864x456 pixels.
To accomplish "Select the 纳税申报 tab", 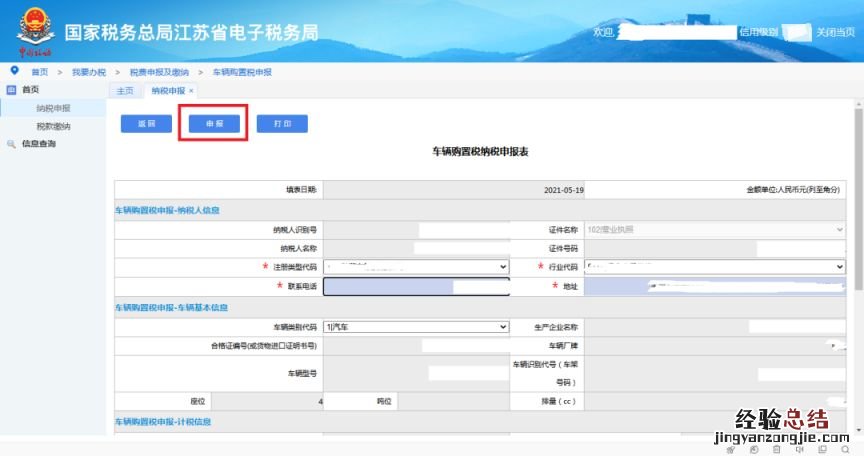I will click(167, 91).
